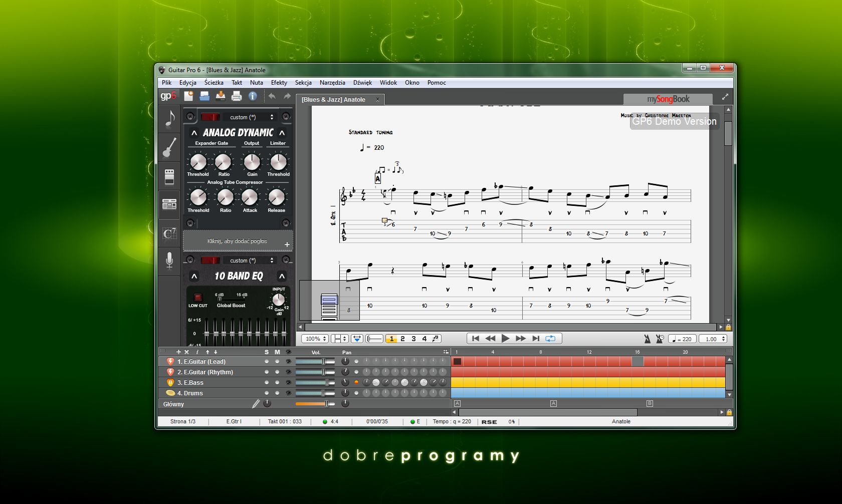This screenshot has width=842, height=504.
Task: Print the score with the printer icon
Action: (x=237, y=96)
